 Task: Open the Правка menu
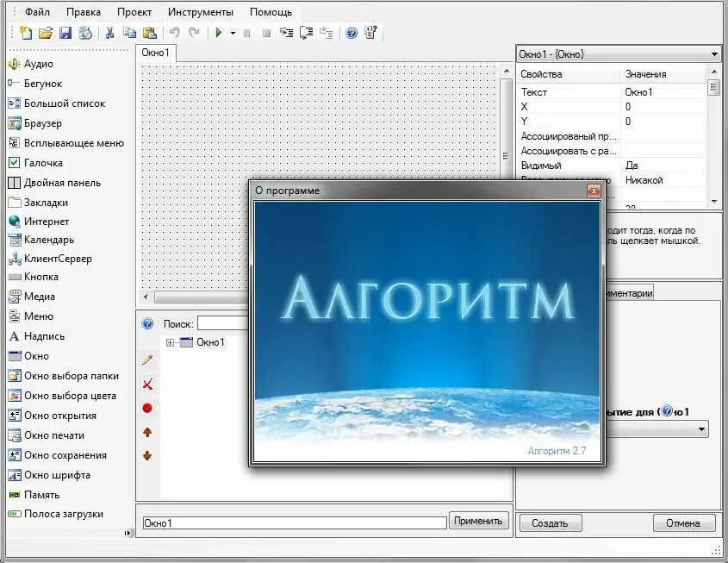(84, 12)
